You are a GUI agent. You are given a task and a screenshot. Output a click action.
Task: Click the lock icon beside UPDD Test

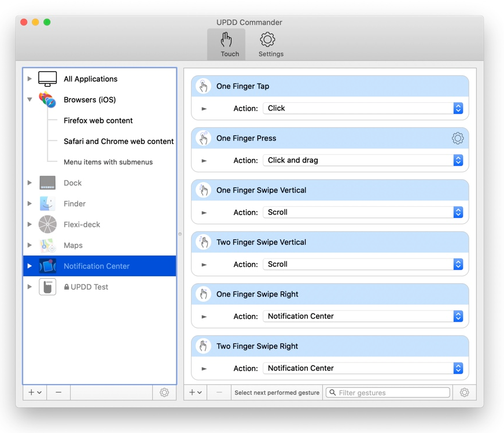[x=67, y=287]
